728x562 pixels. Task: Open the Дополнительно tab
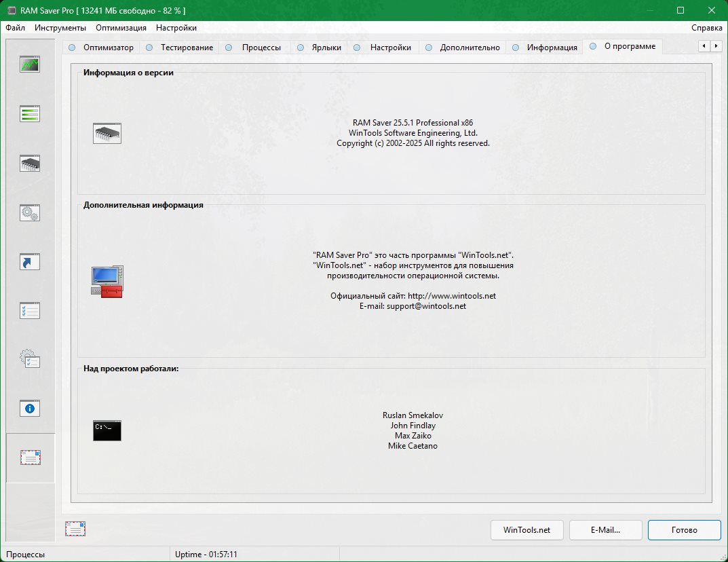coord(463,48)
